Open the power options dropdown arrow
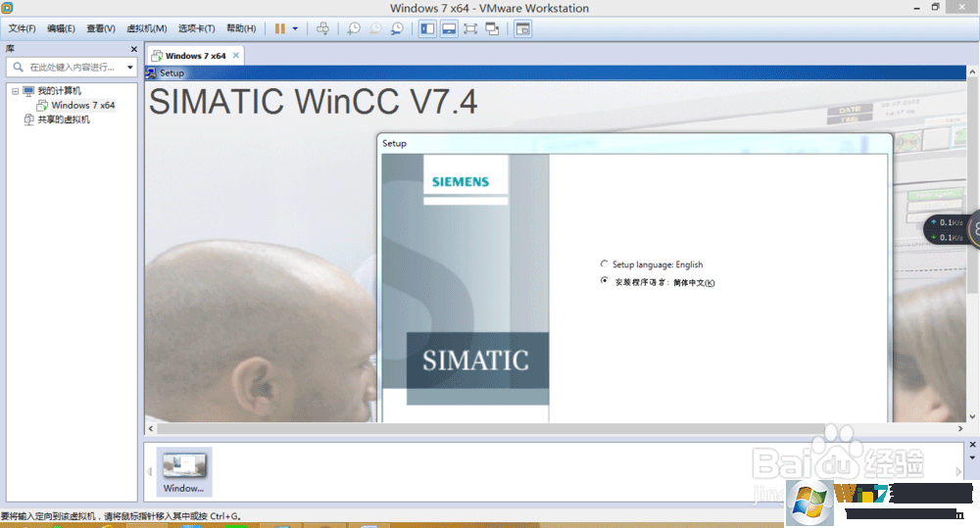 coord(295,29)
